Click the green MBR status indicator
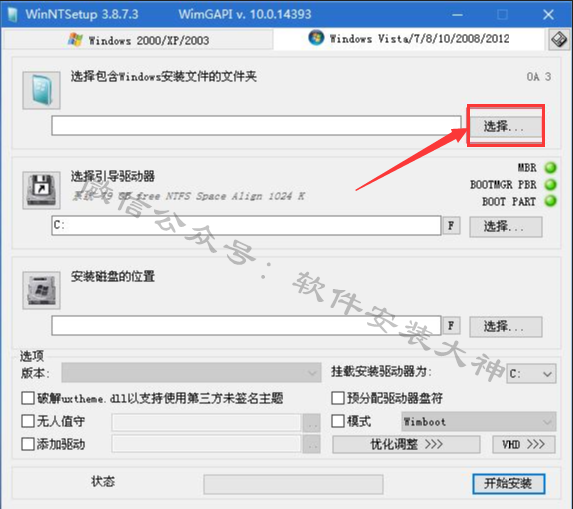Viewport: 573px width, 509px height. pyautogui.click(x=550, y=168)
